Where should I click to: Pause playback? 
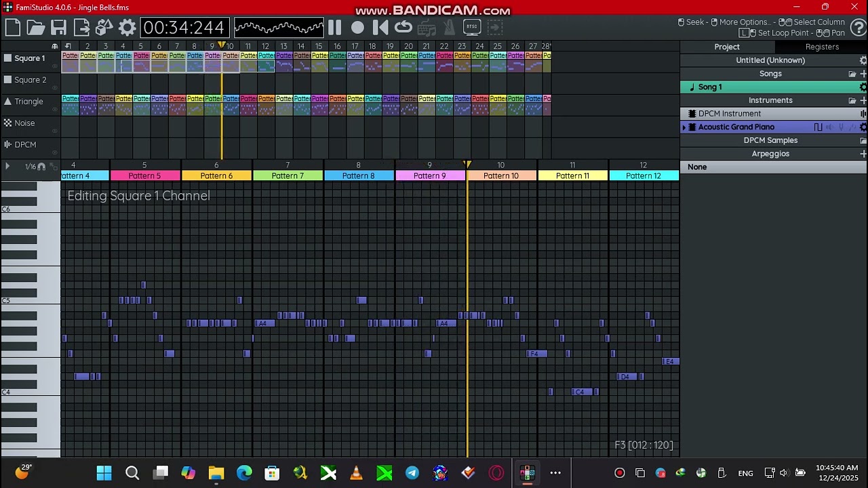tap(334, 28)
